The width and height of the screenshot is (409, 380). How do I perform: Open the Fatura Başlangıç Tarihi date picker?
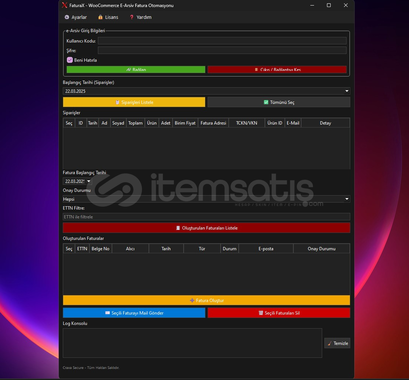click(88, 181)
